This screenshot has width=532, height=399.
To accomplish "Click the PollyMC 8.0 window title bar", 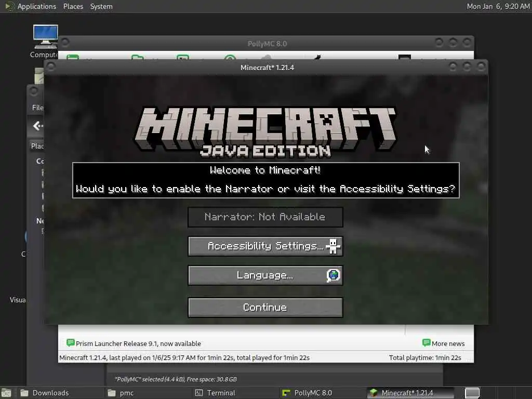I will coord(267,44).
